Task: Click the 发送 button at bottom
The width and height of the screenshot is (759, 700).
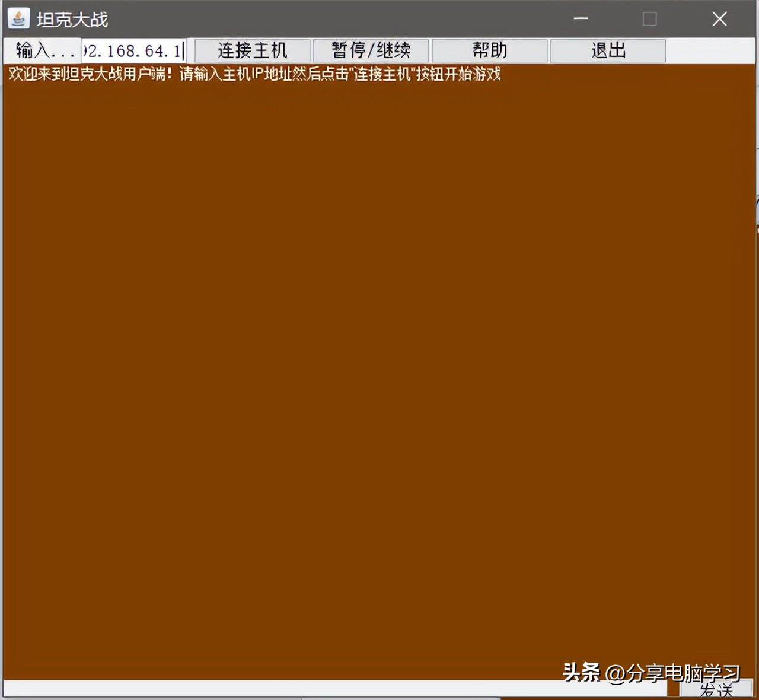Action: click(x=716, y=690)
